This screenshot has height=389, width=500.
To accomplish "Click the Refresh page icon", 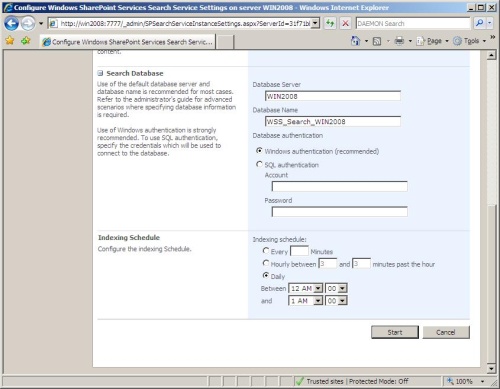I will pos(330,23).
